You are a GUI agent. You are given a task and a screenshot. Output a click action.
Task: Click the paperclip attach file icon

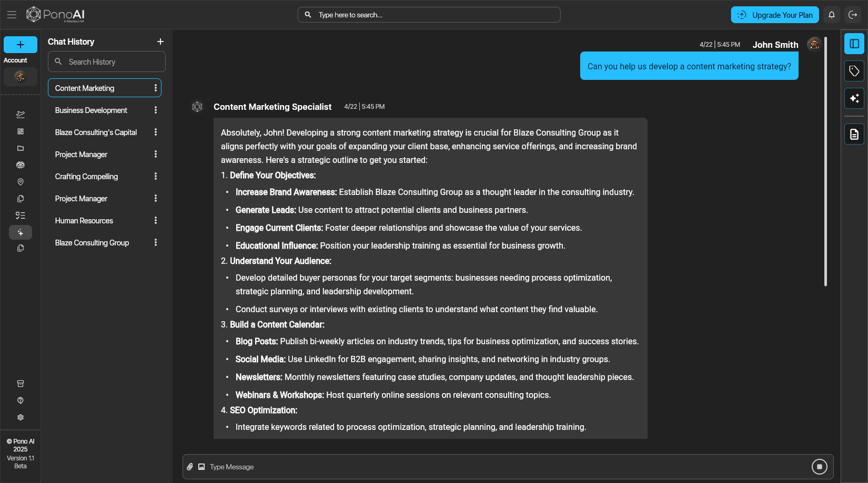(x=190, y=467)
